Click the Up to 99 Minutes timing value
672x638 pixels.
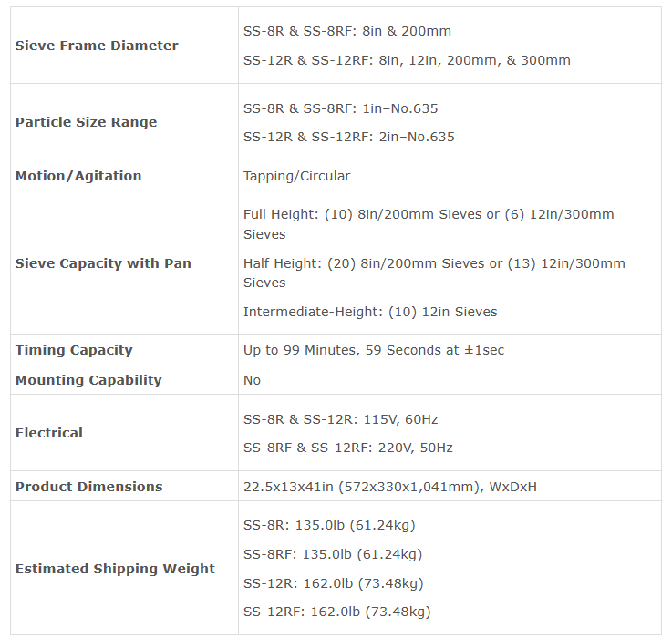(x=374, y=350)
